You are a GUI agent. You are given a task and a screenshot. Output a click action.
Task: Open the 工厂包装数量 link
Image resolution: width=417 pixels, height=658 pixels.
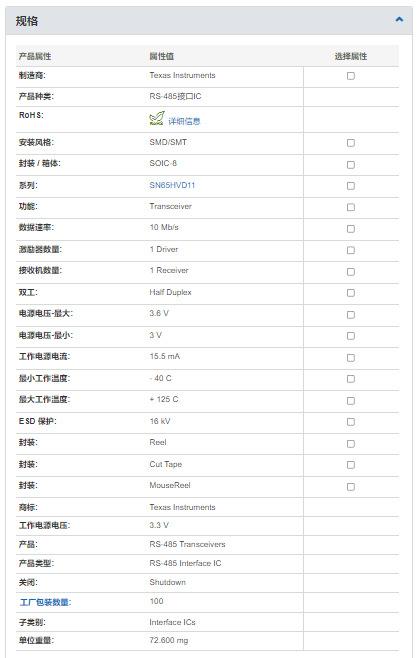tap(45, 602)
